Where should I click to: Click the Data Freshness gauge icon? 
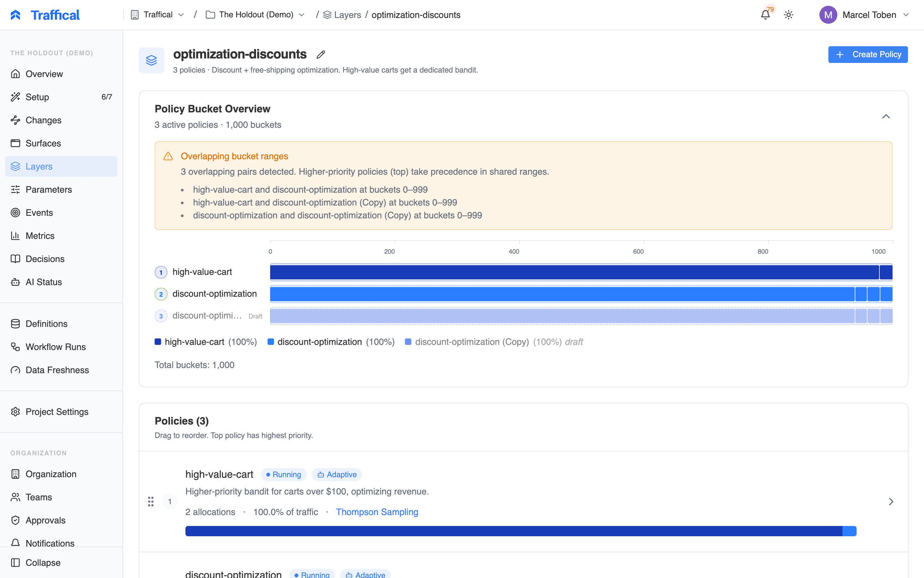tap(15, 370)
